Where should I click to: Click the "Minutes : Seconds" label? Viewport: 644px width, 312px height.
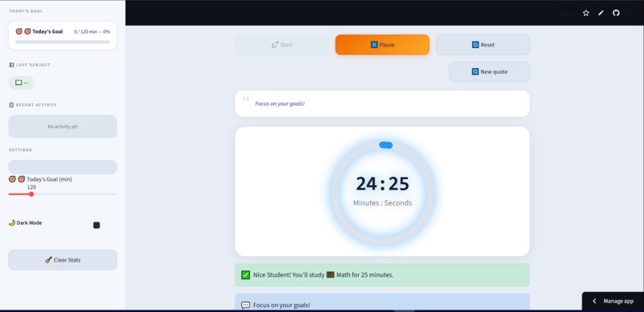pos(383,202)
